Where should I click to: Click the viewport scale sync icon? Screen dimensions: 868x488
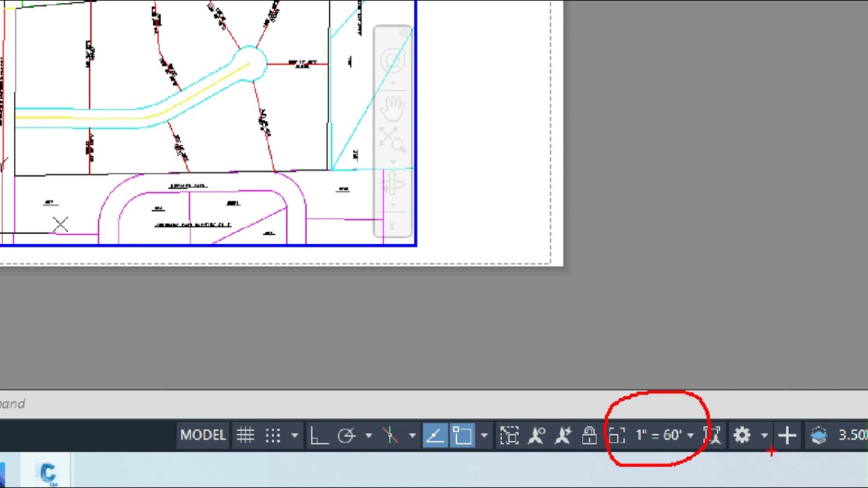[712, 435]
